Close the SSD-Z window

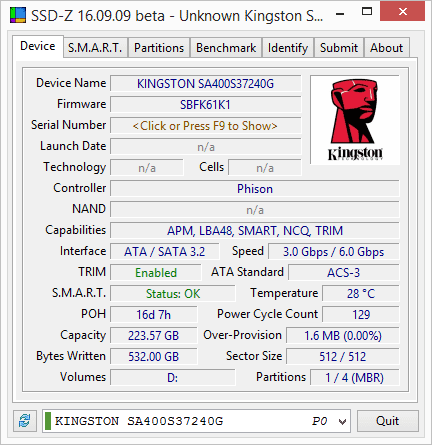coord(403,12)
